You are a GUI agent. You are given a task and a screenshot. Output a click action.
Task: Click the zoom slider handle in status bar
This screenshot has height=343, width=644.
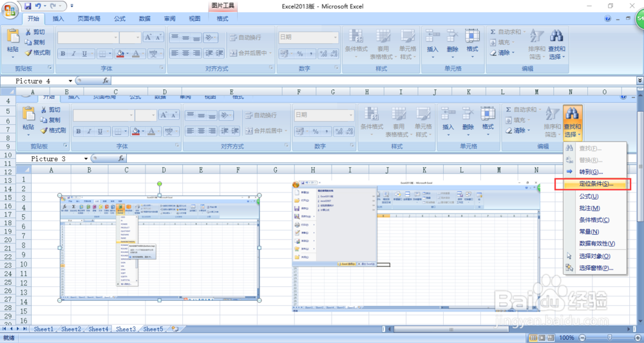(609, 338)
